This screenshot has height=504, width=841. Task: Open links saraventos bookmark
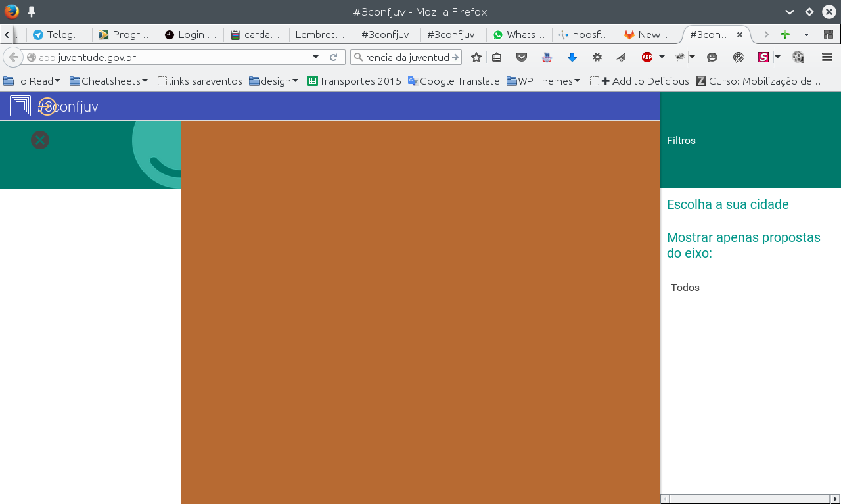point(200,81)
